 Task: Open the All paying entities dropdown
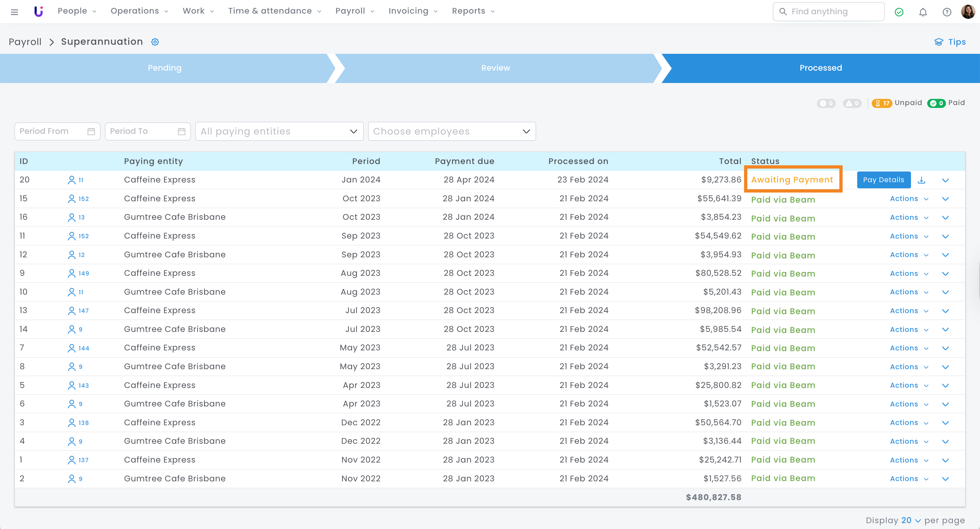click(x=279, y=131)
